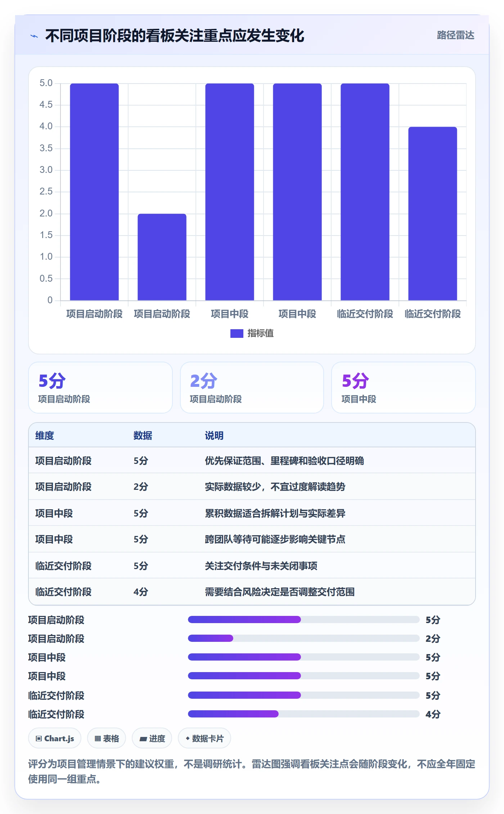Click the 指标值 legend color swatch

pos(237,334)
